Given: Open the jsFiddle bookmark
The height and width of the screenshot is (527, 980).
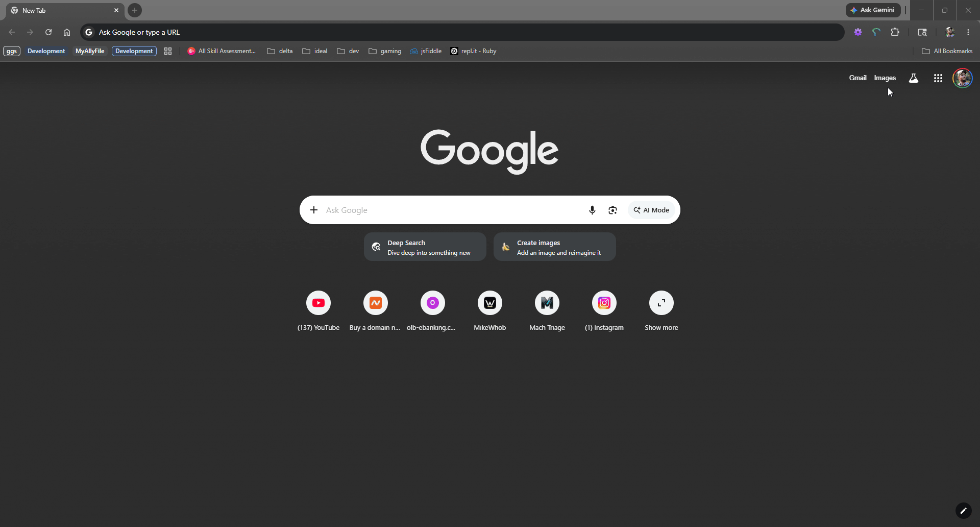Looking at the screenshot, I should point(426,51).
